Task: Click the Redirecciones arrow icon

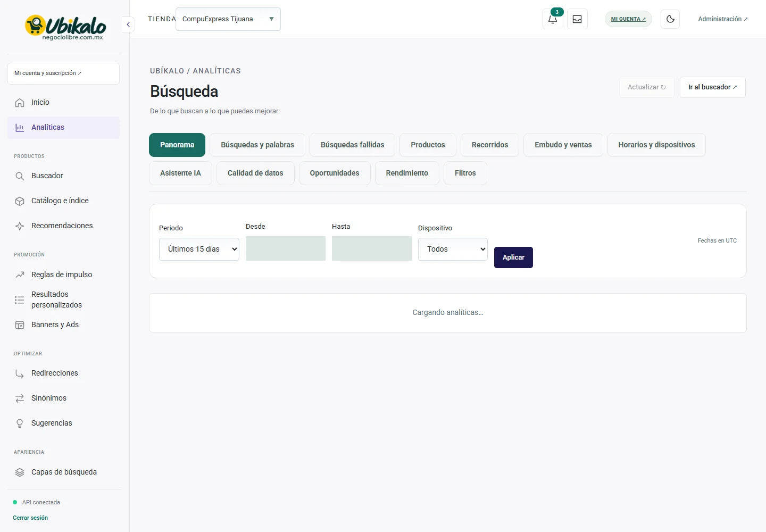Action: [x=20, y=373]
